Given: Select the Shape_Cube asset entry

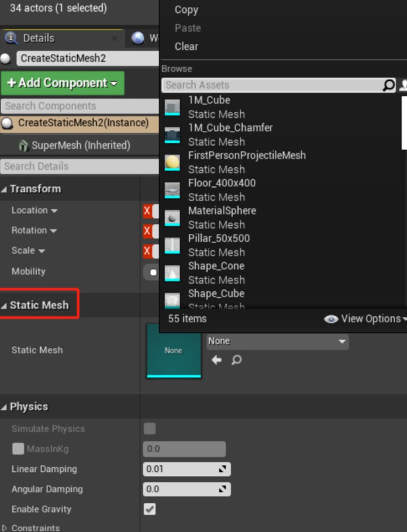Looking at the screenshot, I should click(282, 298).
